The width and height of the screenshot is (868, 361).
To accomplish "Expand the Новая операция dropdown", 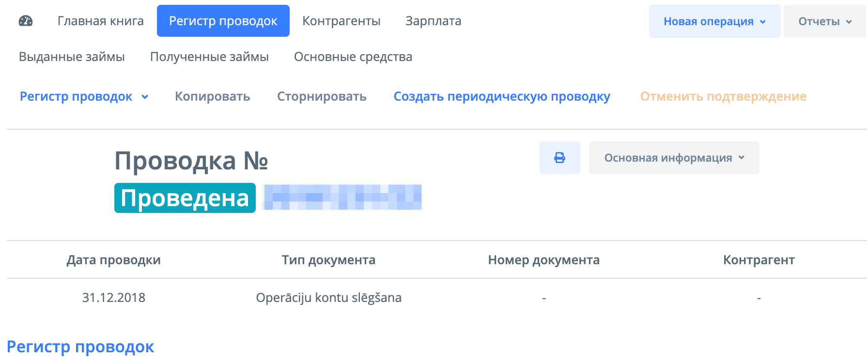I will tap(714, 21).
